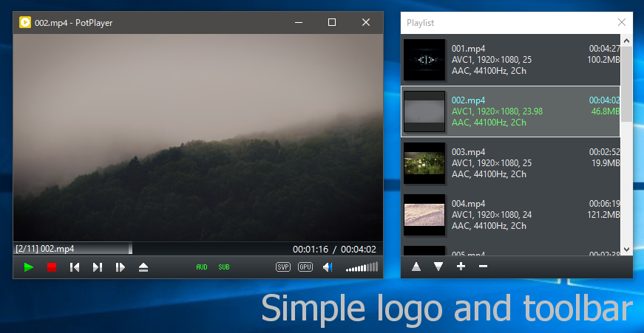Minimize the PotPlayer window
The height and width of the screenshot is (333, 644).
click(x=299, y=22)
